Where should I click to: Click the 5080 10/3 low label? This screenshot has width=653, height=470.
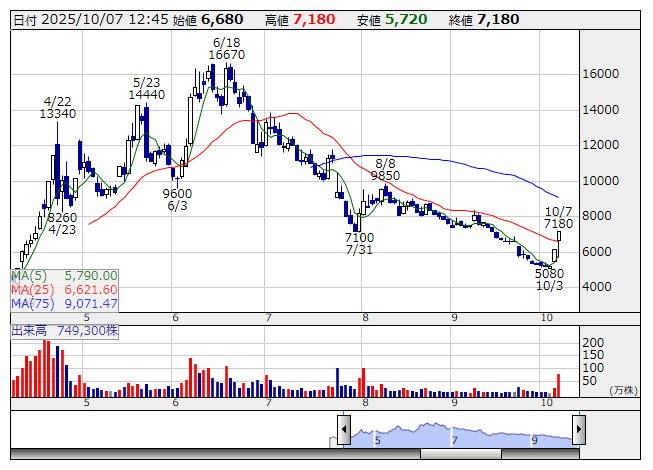pyautogui.click(x=549, y=280)
